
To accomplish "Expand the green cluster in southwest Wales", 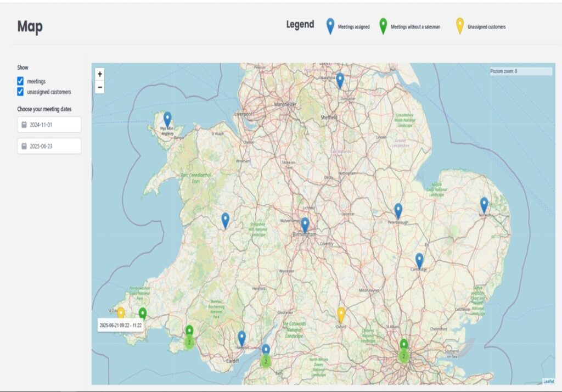I will tap(189, 342).
